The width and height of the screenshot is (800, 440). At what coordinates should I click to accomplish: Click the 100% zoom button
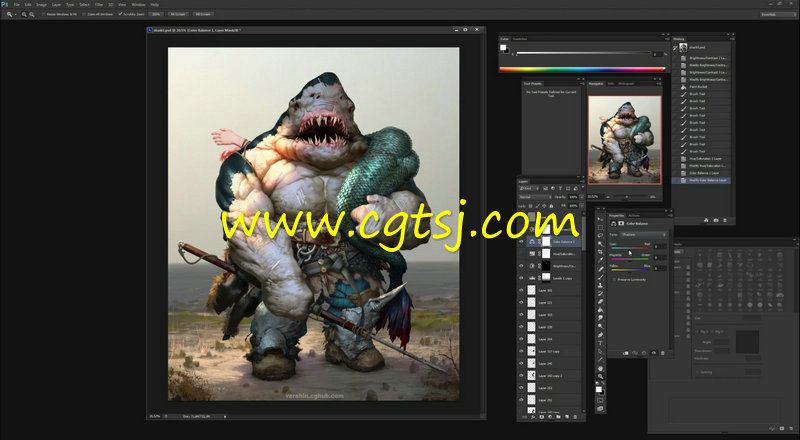tap(156, 14)
